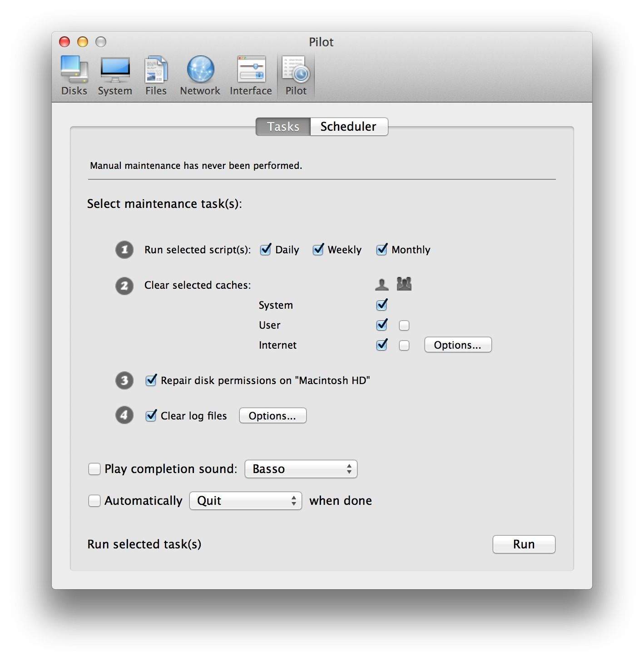Click the all-users cache column icon
Image resolution: width=644 pixels, height=661 pixels.
pos(404,284)
